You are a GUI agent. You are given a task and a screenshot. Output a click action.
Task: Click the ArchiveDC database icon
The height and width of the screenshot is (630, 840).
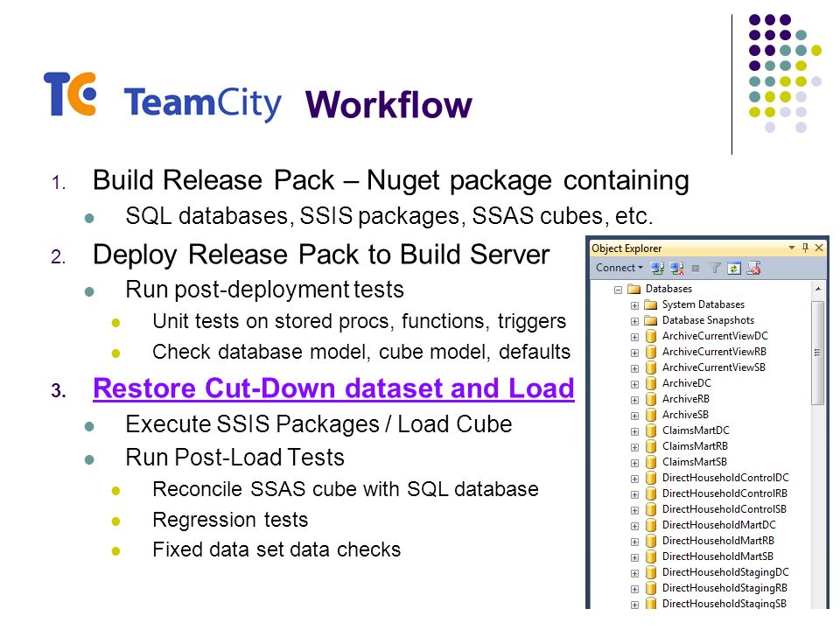[651, 383]
